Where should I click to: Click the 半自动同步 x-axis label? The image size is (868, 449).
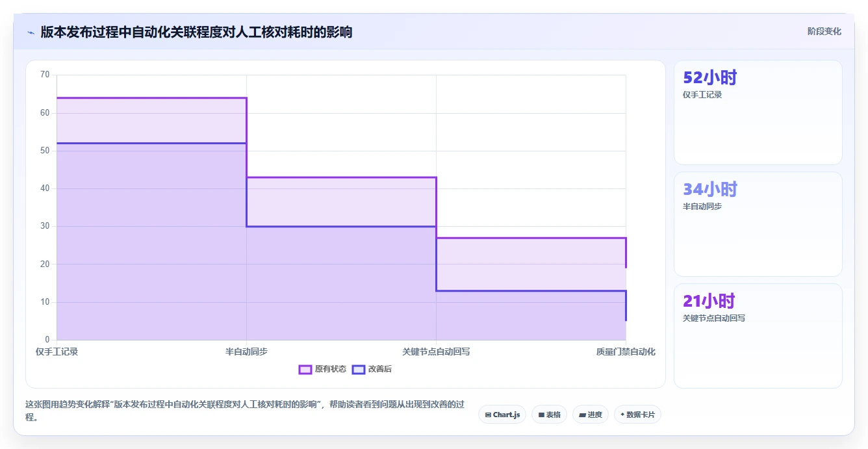246,352
